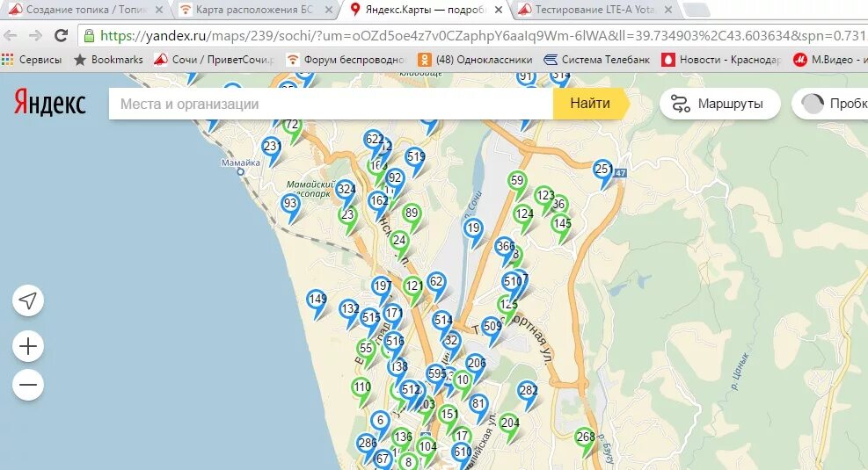The height and width of the screenshot is (470, 868).
Task: Select blue map marker 19
Action: click(x=473, y=229)
